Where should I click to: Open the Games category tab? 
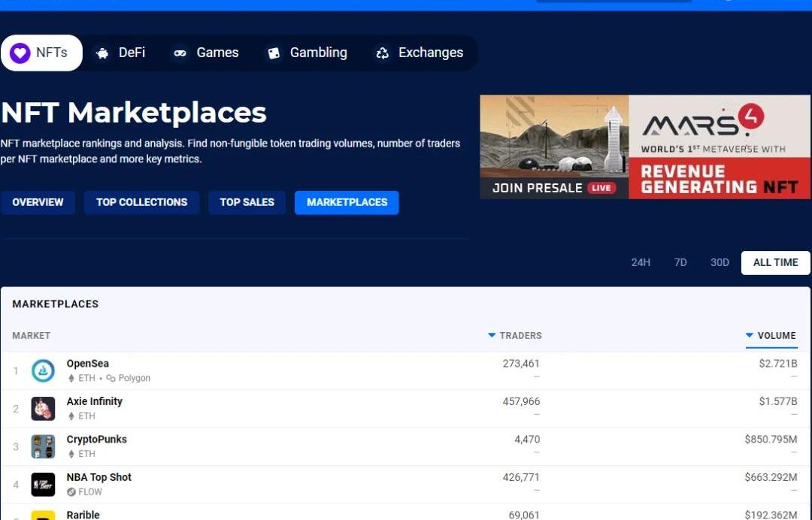pyautogui.click(x=206, y=53)
